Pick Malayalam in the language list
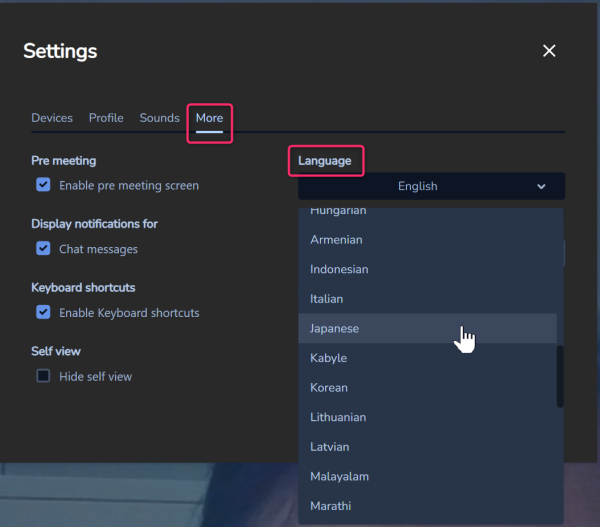Screen dimensions: 600x527 tap(339, 476)
